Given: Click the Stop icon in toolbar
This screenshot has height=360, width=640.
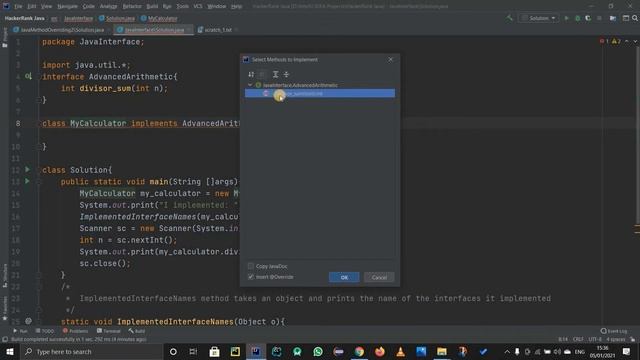Looking at the screenshot, I should tap(599, 18).
